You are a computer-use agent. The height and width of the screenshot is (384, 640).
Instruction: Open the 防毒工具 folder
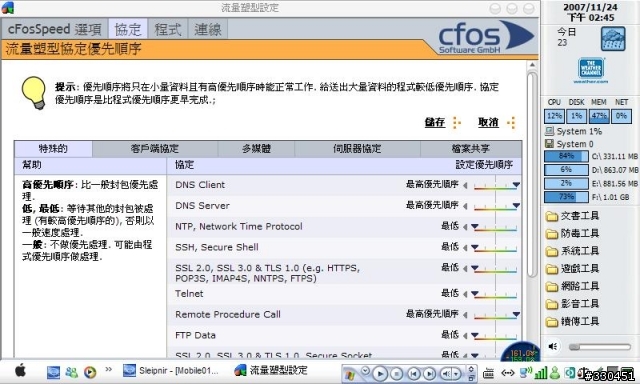tap(572, 233)
